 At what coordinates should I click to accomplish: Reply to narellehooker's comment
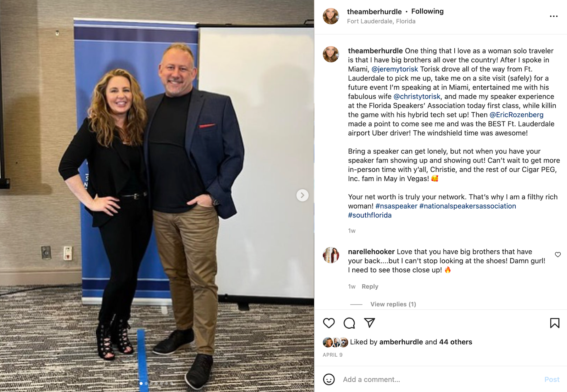(370, 286)
